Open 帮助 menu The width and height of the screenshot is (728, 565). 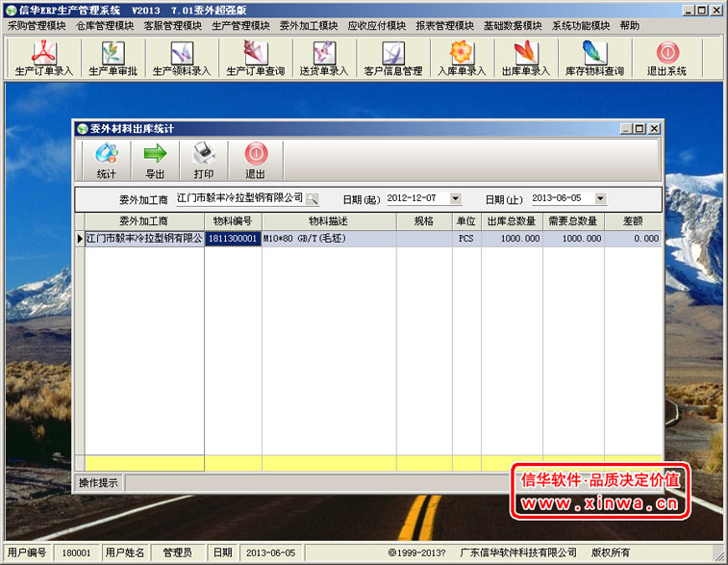630,26
